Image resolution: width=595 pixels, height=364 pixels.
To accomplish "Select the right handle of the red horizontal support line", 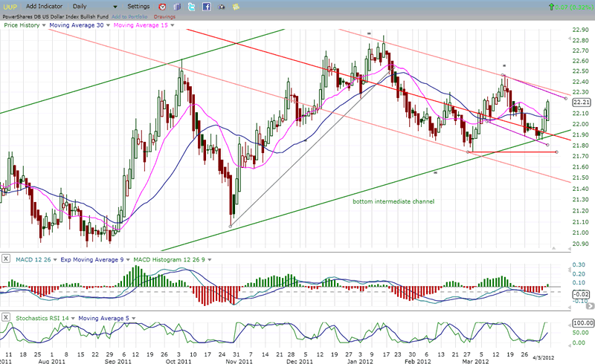I will [556, 152].
